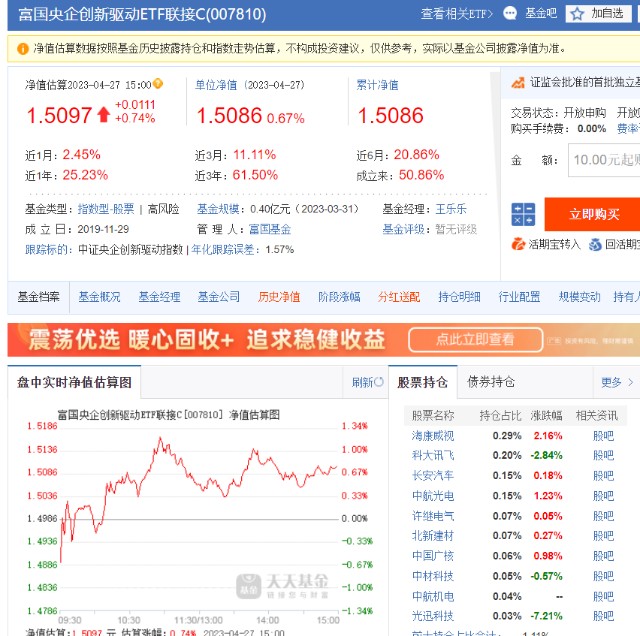This screenshot has height=636, width=640.
Task: Open the 富国基金 manager company link
Action: coord(270,229)
